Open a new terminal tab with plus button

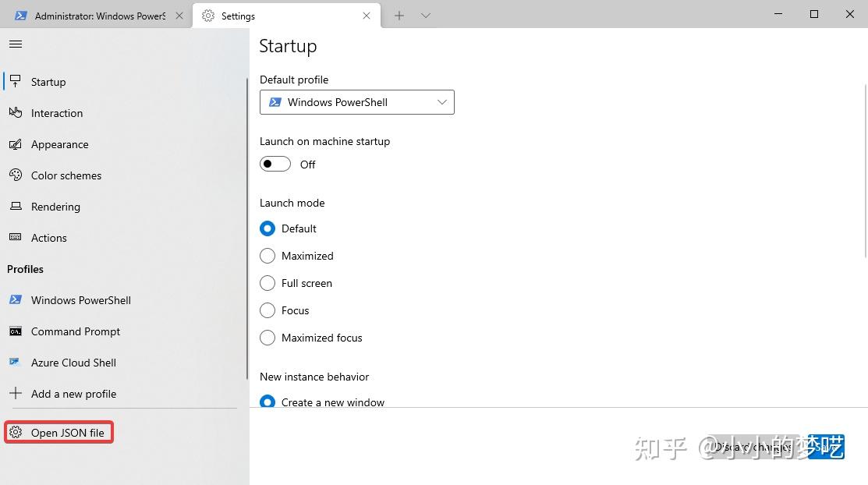(399, 15)
